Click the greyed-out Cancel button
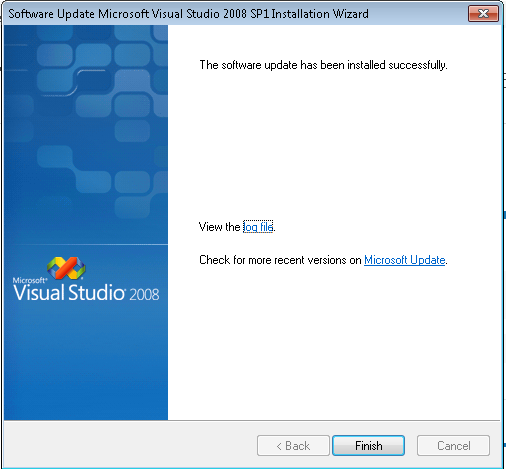 [x=453, y=445]
